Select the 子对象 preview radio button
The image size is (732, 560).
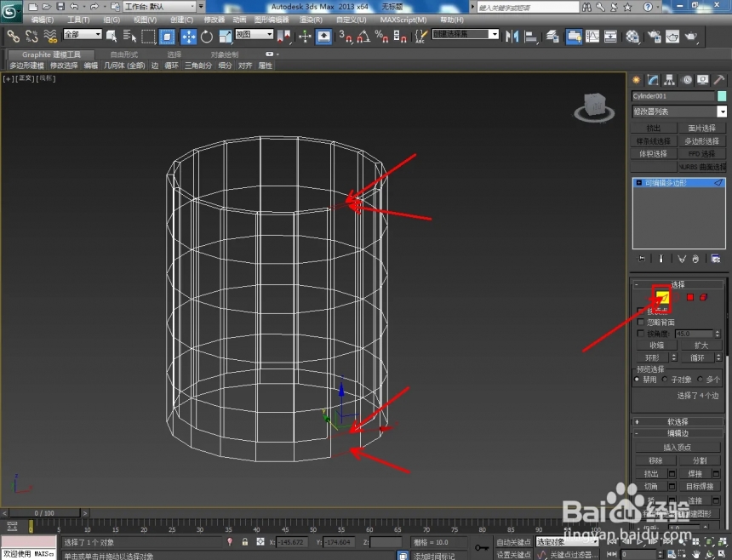coord(665,380)
